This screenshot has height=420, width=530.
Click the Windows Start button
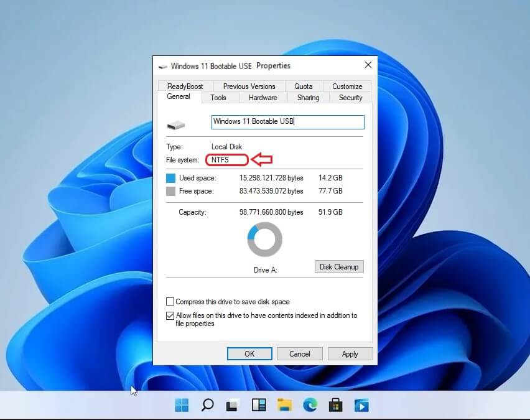point(182,404)
